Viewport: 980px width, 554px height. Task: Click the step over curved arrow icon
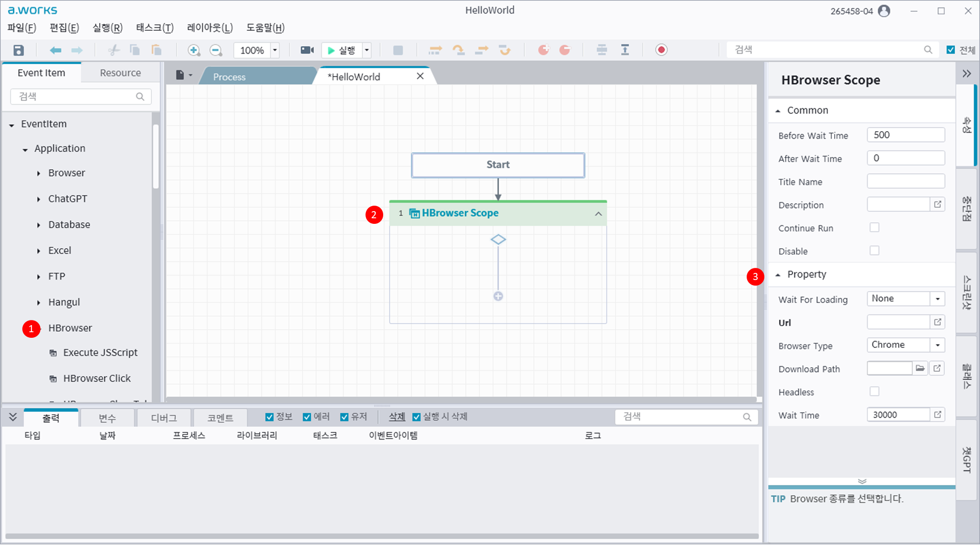[x=458, y=50]
